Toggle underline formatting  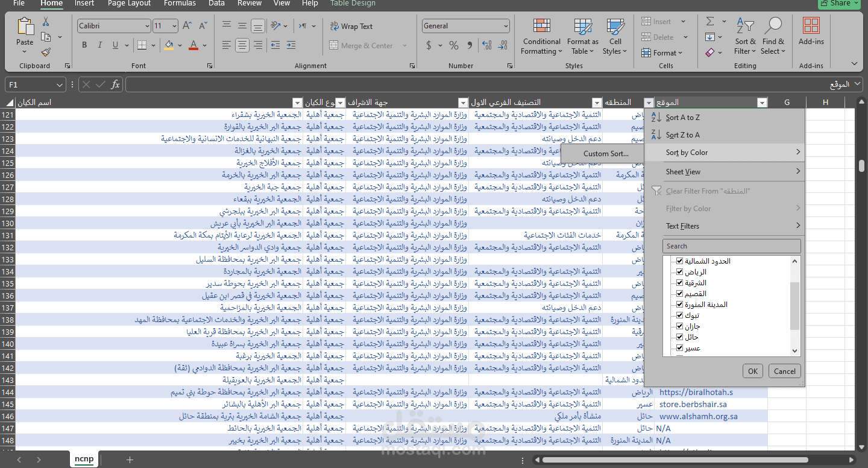pos(115,45)
